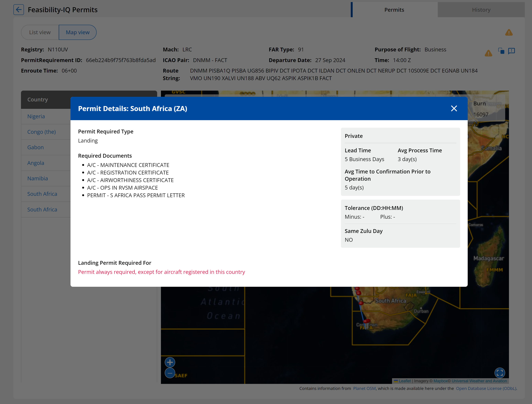Viewport: 532px width, 404px height.
Task: Click the A/C - REGISTRATION CERTIFICATE item
Action: click(x=128, y=173)
